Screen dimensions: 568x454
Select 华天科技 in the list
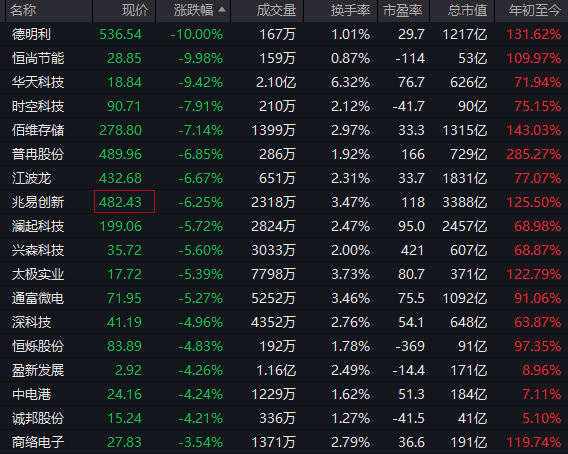point(38,82)
